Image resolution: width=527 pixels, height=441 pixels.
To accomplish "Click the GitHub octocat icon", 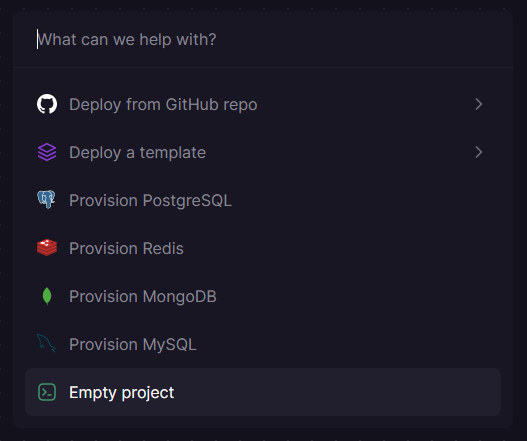I will 47,104.
